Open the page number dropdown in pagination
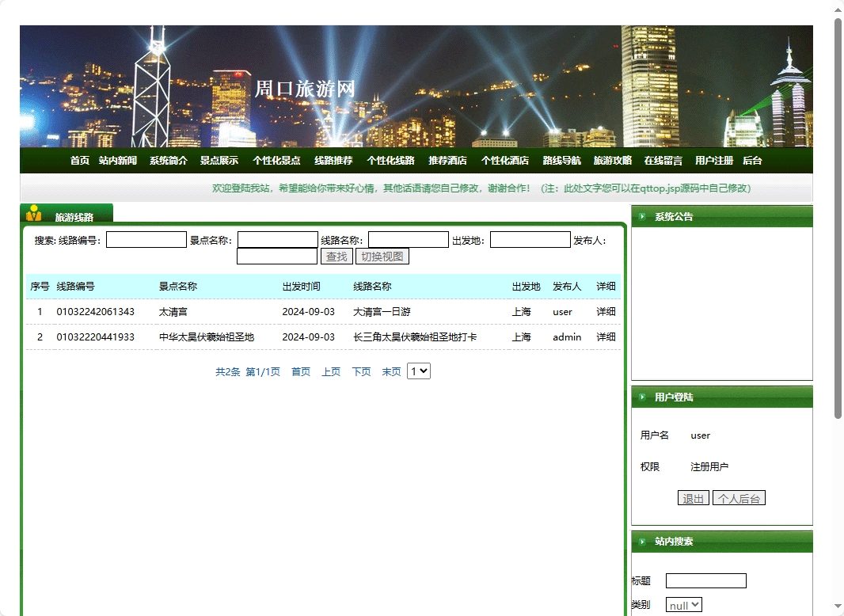 419,371
